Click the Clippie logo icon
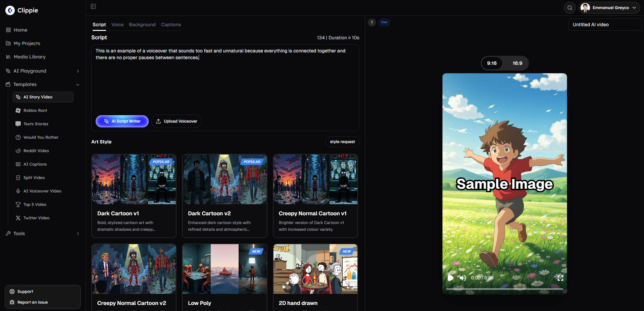The width and height of the screenshot is (644, 311). pos(10,10)
